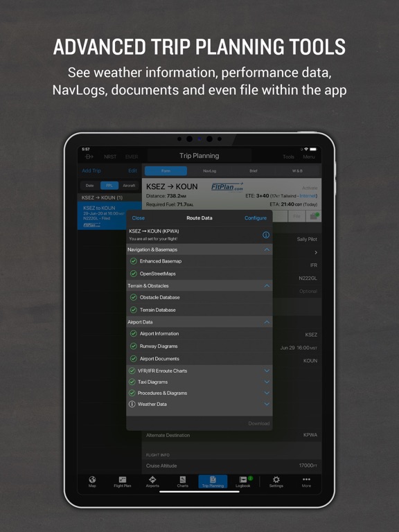This screenshot has height=532, width=399.
Task: Open the chevron row below Sally Pilot
Action: tap(316, 252)
